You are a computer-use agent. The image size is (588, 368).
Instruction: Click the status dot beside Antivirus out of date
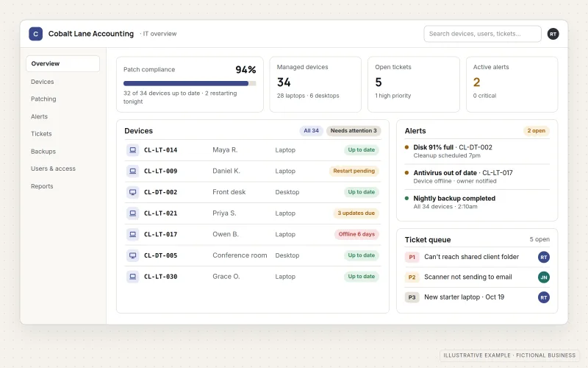[x=407, y=173]
